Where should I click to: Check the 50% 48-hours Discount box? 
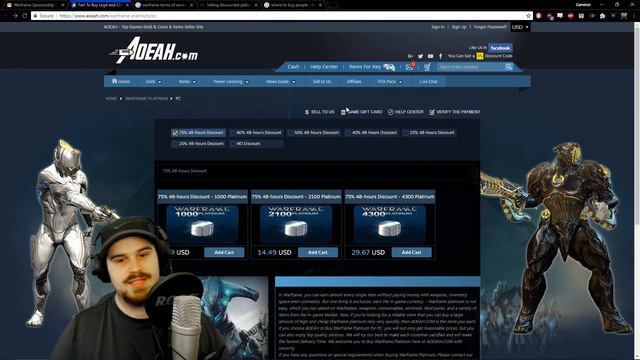(291, 133)
